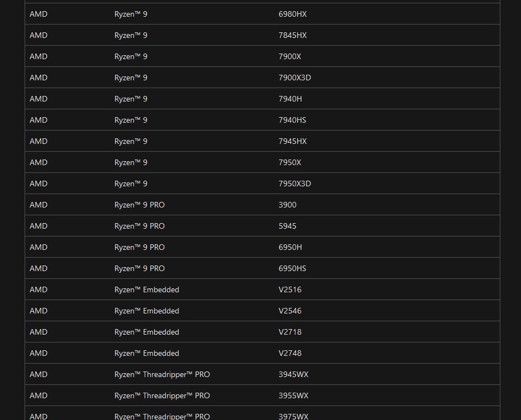The image size is (521, 420).
Task: Click the 5945 model cell
Action: tap(288, 226)
